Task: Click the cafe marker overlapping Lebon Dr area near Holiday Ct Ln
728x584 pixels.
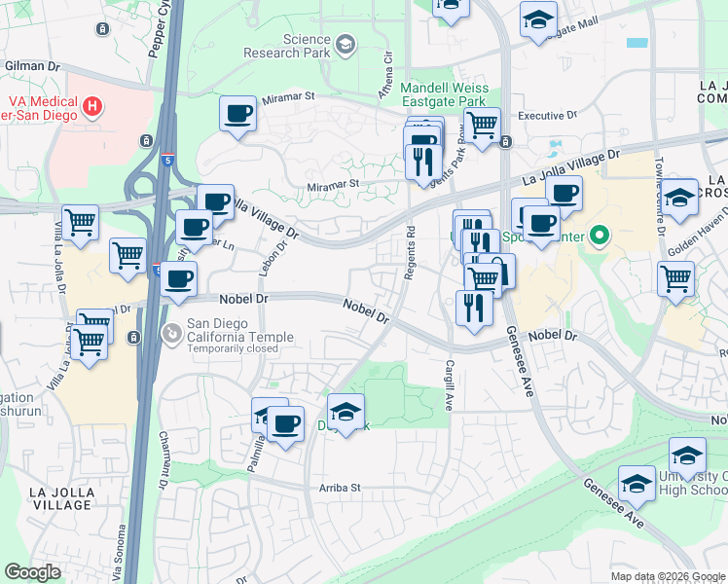Action: (x=194, y=229)
